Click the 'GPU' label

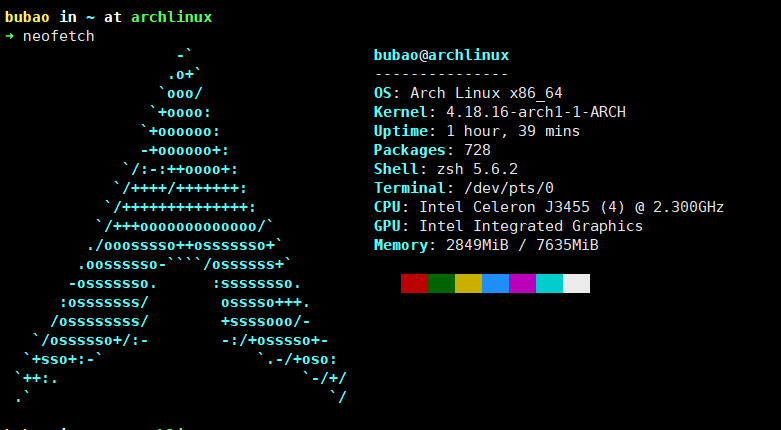pos(387,226)
